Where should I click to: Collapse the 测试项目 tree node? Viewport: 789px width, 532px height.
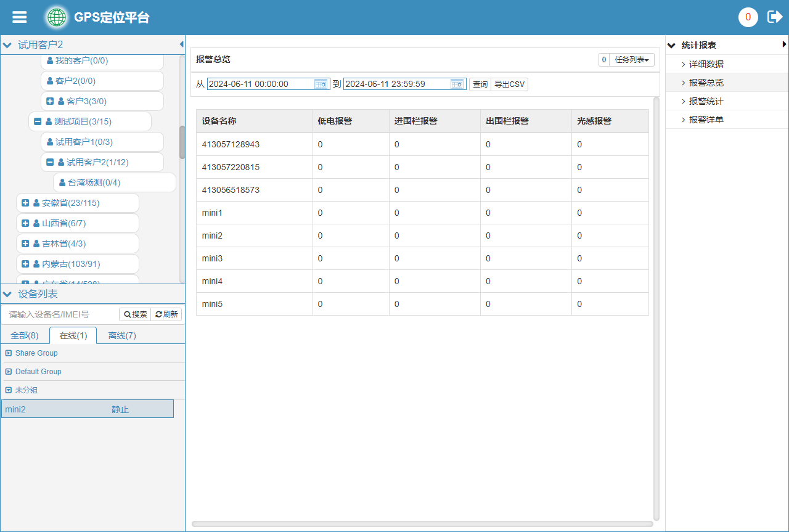point(38,121)
